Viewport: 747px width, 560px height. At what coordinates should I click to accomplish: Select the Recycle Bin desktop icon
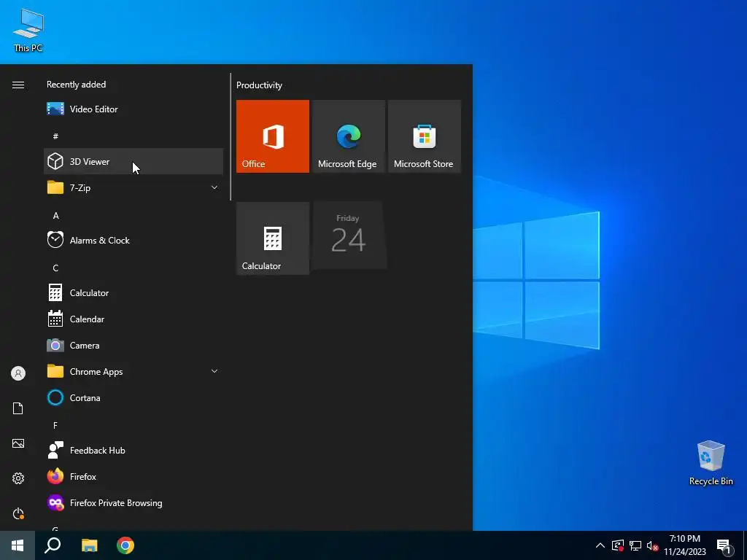pyautogui.click(x=711, y=463)
